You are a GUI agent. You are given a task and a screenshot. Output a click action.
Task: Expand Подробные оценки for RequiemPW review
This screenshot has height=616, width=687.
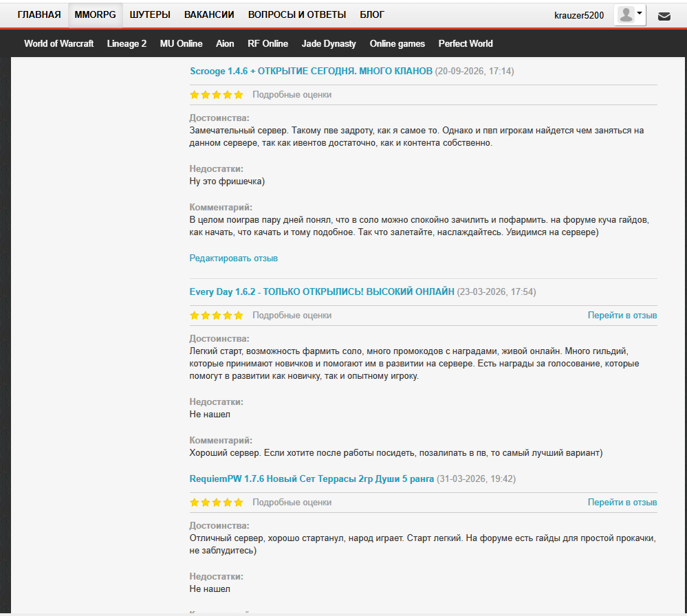point(292,503)
